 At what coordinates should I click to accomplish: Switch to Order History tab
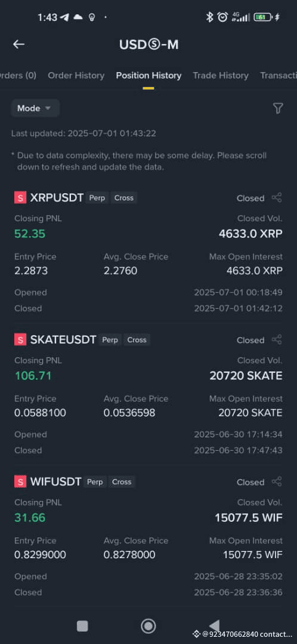[x=76, y=76]
